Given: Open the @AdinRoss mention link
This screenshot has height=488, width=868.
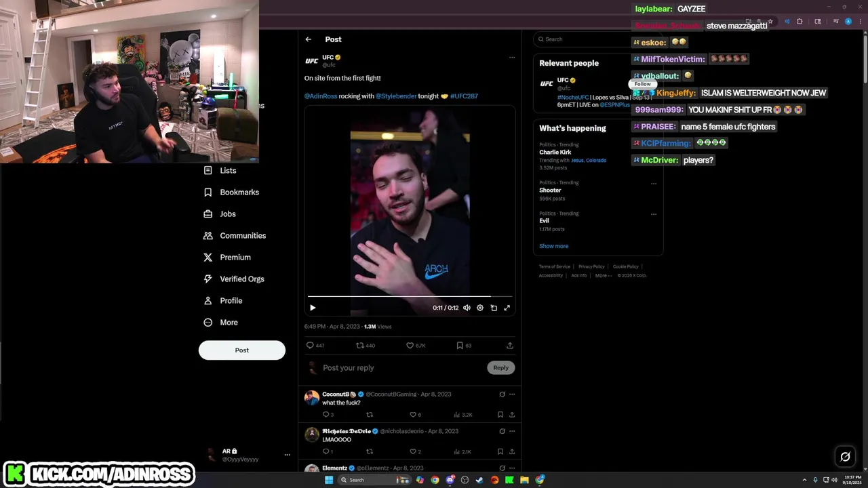Looking at the screenshot, I should (321, 96).
